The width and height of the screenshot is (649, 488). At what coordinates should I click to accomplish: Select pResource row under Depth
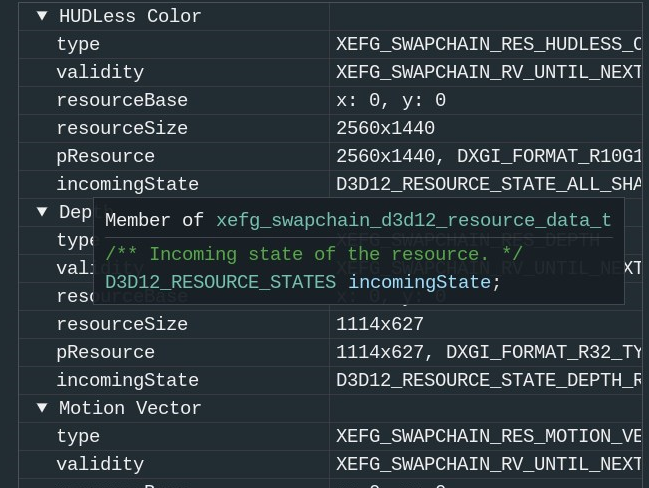105,352
